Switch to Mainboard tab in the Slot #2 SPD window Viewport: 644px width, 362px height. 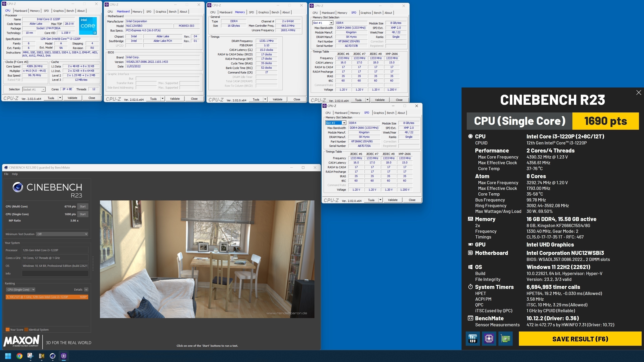341,113
